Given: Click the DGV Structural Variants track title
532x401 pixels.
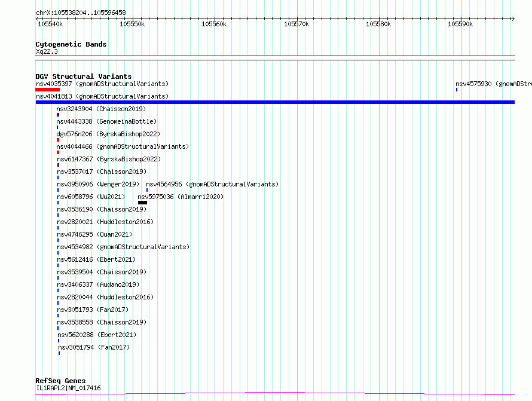Looking at the screenshot, I should [84, 76].
